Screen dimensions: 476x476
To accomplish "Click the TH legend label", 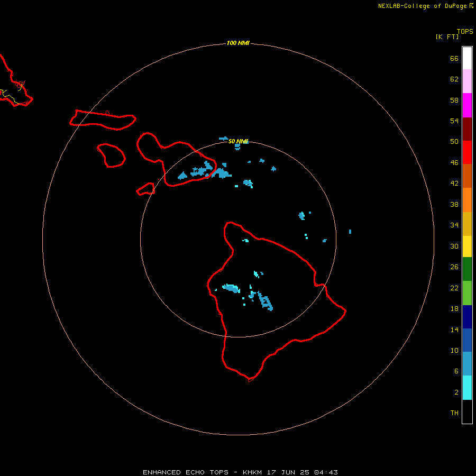I will (454, 413).
